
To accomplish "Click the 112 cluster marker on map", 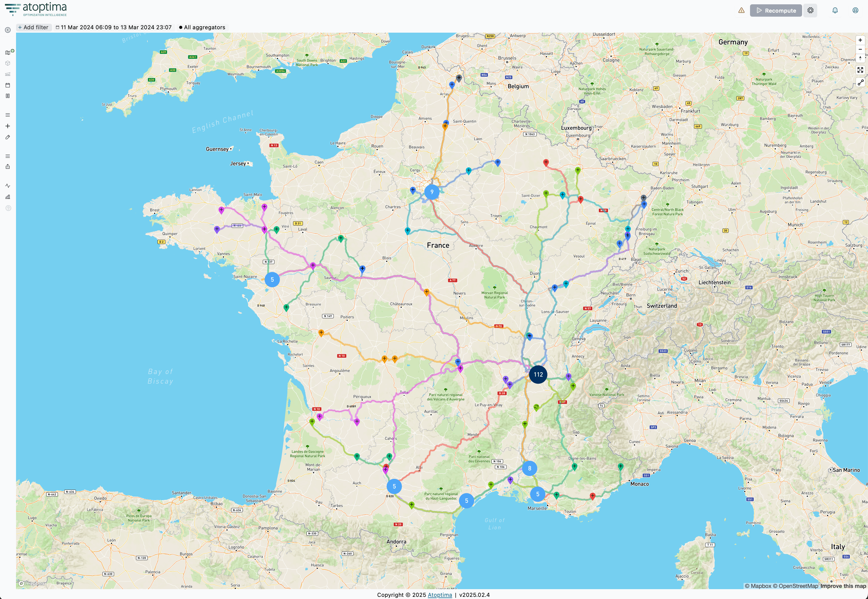I will coord(538,375).
